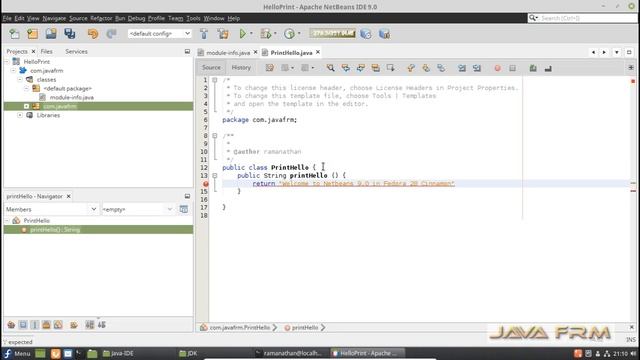The width and height of the screenshot is (640, 360).
Task: Open the Refactor menu
Action: (101, 18)
